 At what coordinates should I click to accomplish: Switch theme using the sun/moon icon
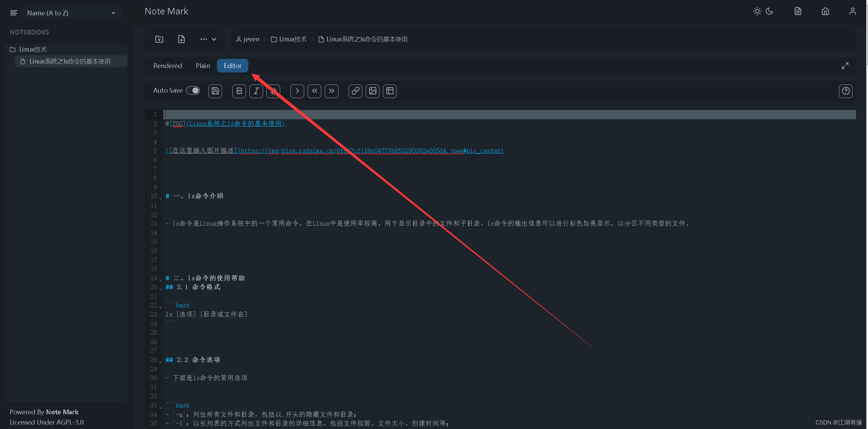(763, 11)
